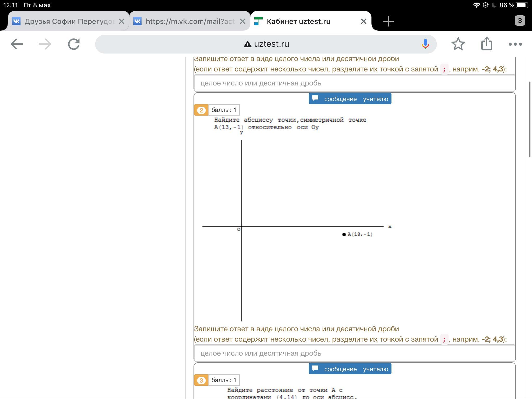This screenshot has width=532, height=399.
Task: Close the Друзья Софии tab
Action: (122, 21)
